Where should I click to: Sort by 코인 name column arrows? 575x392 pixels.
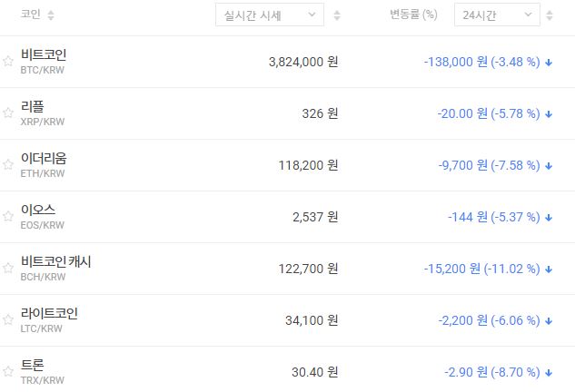[x=51, y=15]
